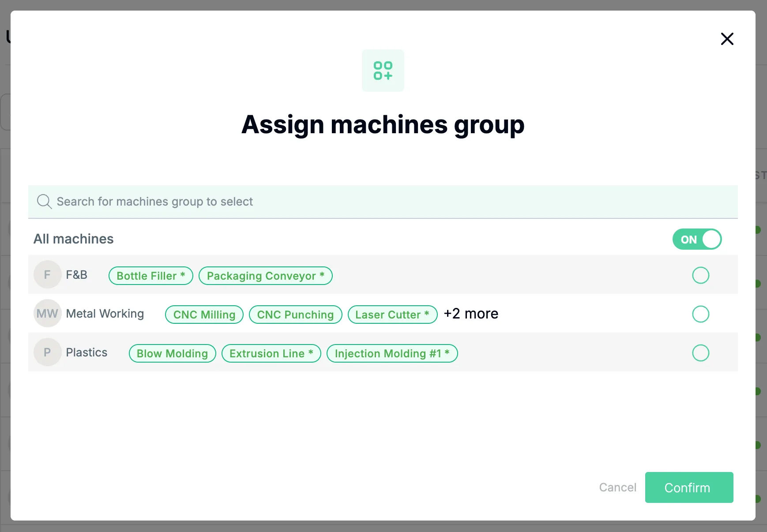Viewport: 767px width, 532px height.
Task: Click the F&B group name
Action: click(77, 275)
